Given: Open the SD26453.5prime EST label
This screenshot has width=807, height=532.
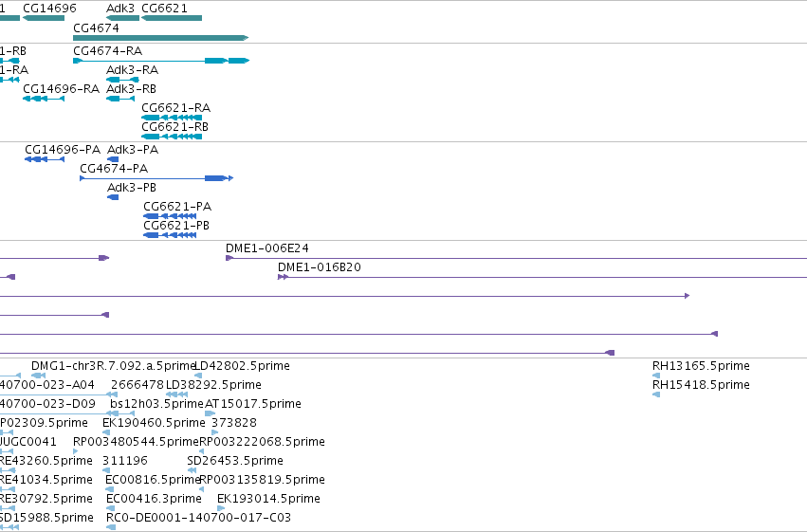Looking at the screenshot, I should (x=235, y=461).
